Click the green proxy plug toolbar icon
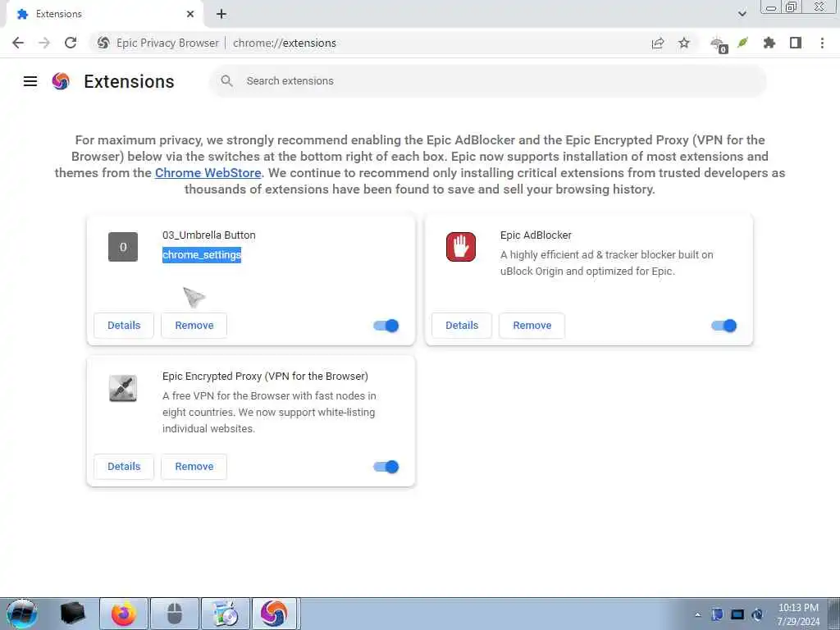The width and height of the screenshot is (840, 630). point(742,43)
